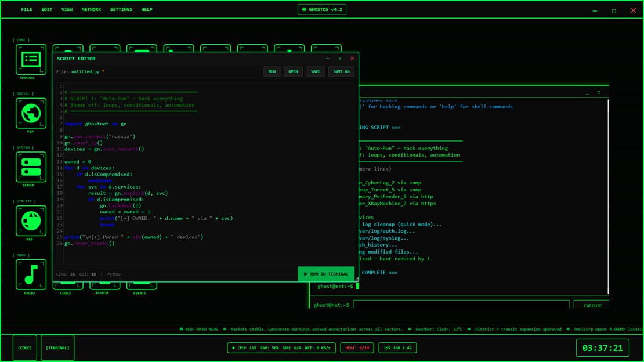
Task: Launch the P2P globe icon
Action: 31,113
